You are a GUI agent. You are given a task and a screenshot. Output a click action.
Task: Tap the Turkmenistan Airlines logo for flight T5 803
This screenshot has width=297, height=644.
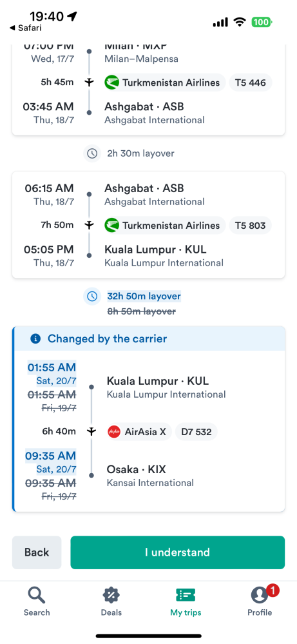[x=111, y=226]
